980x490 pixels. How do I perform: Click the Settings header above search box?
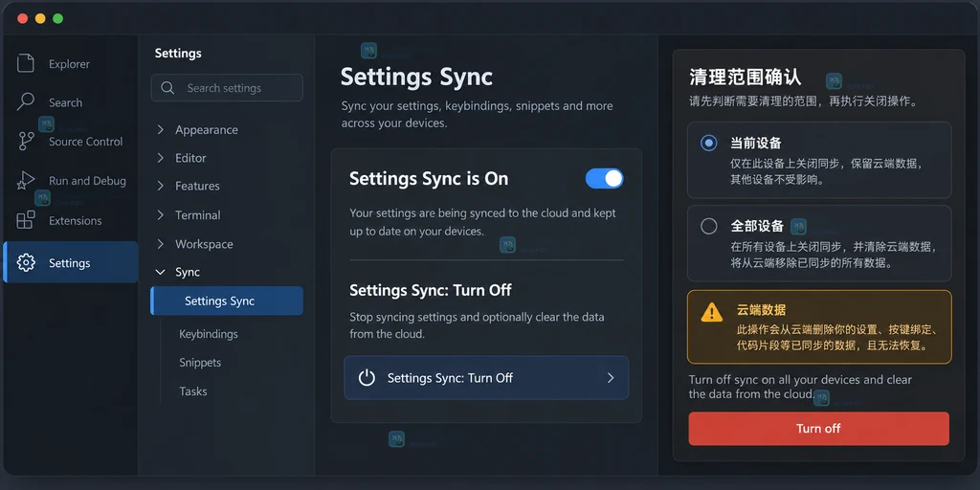coord(178,54)
